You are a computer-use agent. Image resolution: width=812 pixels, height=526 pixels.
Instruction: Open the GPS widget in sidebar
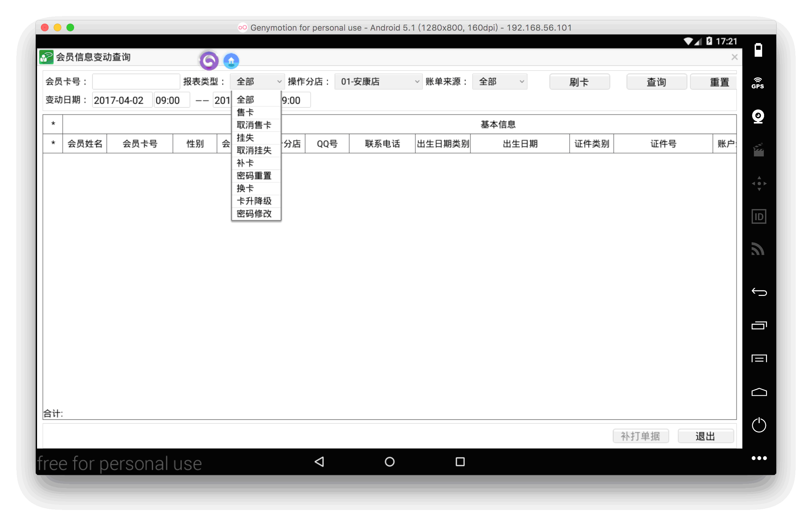tap(758, 83)
